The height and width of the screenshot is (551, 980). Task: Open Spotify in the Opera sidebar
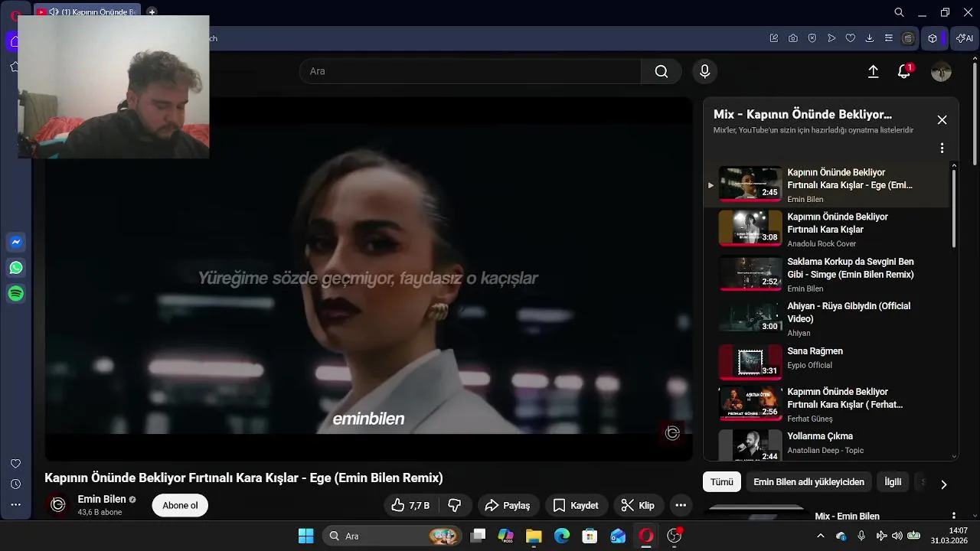click(x=16, y=294)
